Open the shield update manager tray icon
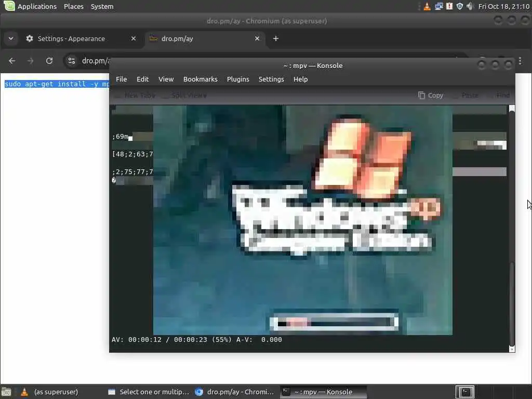Screen dimensions: 532x399 pos(460,6)
